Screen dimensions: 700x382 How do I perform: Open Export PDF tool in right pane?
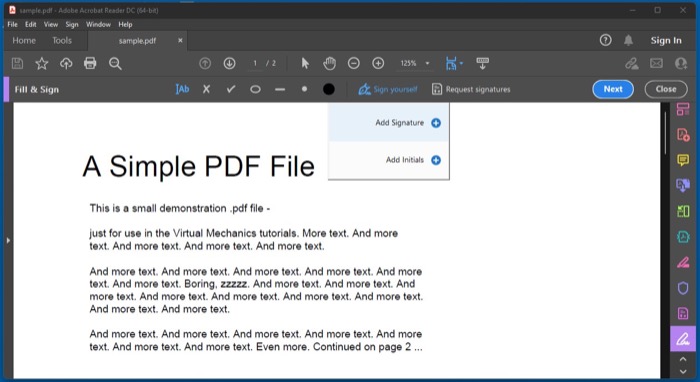pyautogui.click(x=683, y=185)
